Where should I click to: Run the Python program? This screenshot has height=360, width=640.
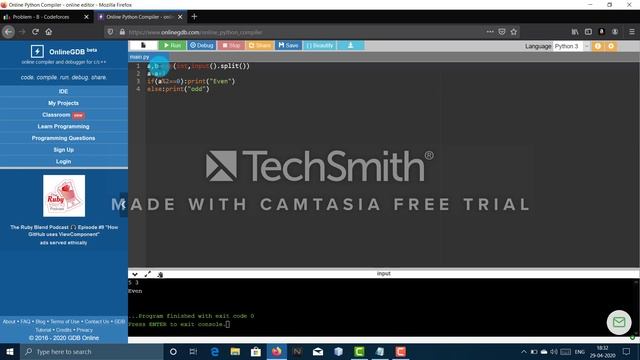172,45
